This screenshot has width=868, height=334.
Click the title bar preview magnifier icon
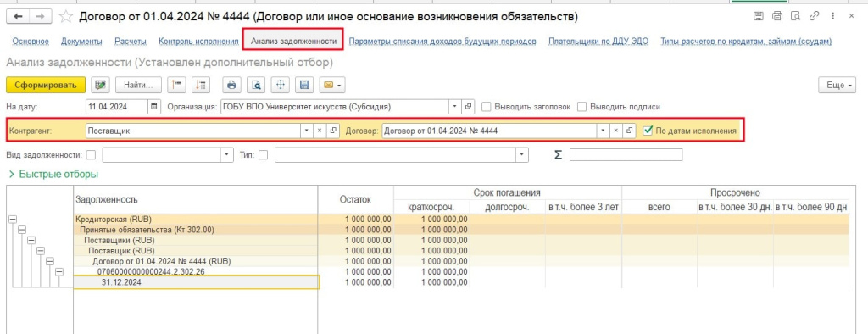(x=795, y=16)
